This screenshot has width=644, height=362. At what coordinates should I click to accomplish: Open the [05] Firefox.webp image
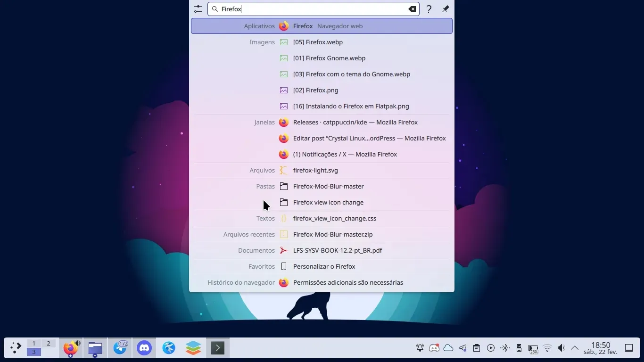318,42
